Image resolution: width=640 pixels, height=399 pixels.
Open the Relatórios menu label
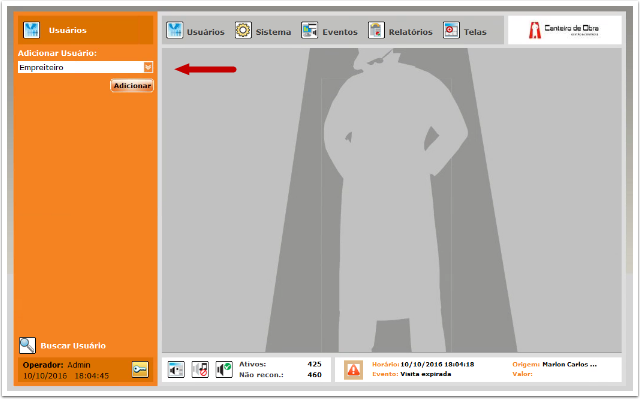click(x=410, y=32)
